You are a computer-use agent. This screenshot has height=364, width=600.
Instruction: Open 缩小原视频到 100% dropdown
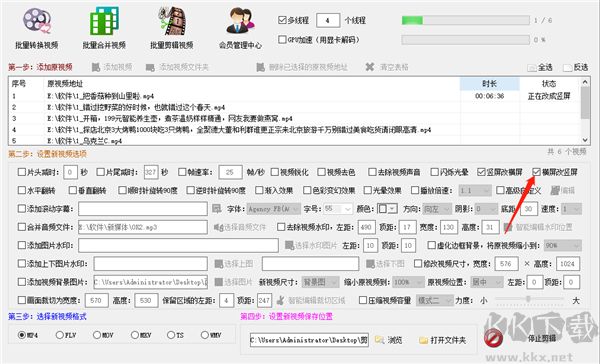[x=409, y=282]
